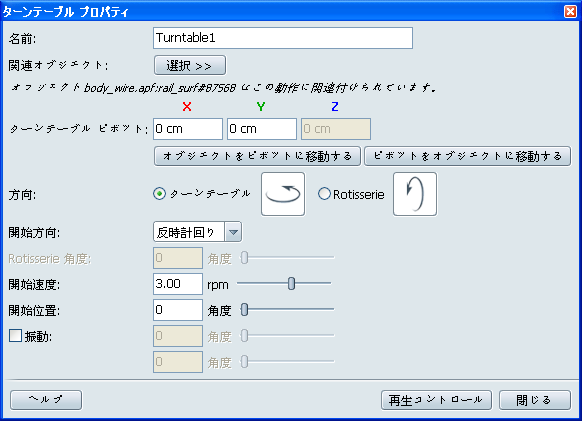
Task: Open the 再生コントロール panel
Action: pyautogui.click(x=436, y=400)
